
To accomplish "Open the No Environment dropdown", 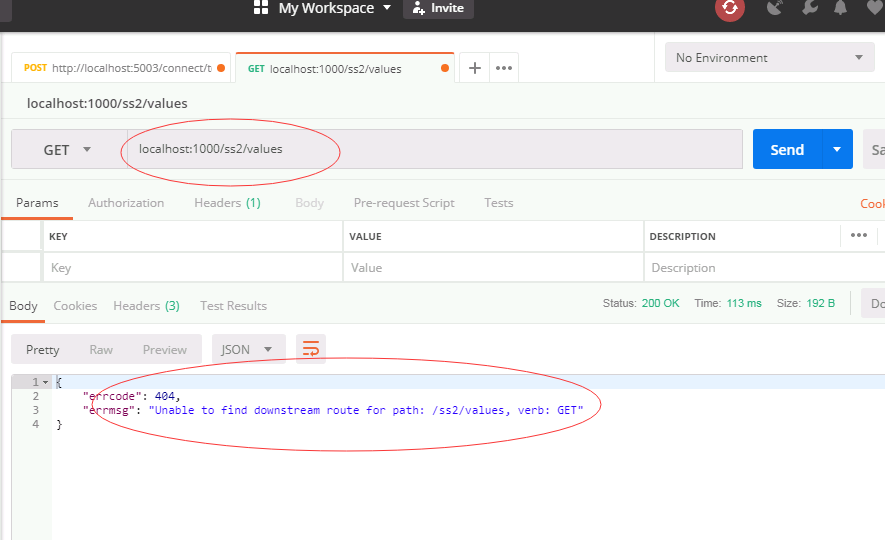I will point(769,58).
